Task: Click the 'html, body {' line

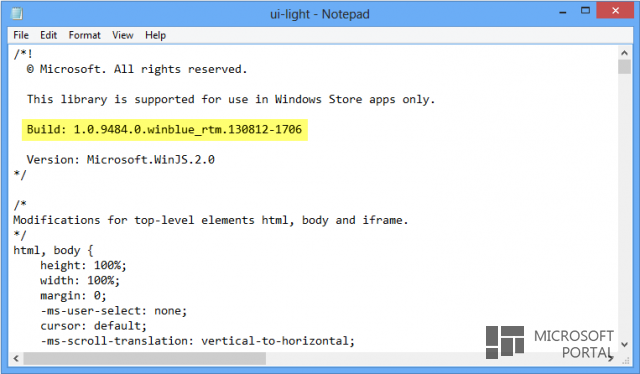Action: 53,250
